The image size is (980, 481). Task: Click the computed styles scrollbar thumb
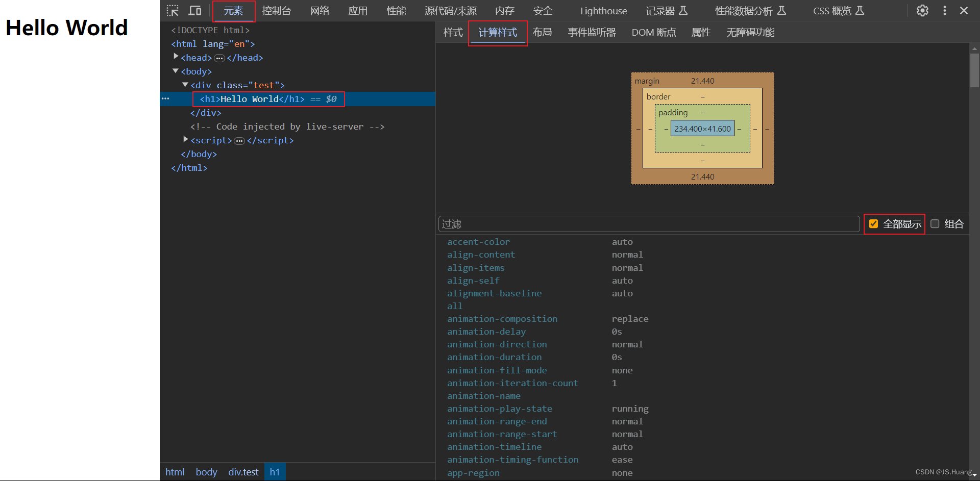point(974,70)
